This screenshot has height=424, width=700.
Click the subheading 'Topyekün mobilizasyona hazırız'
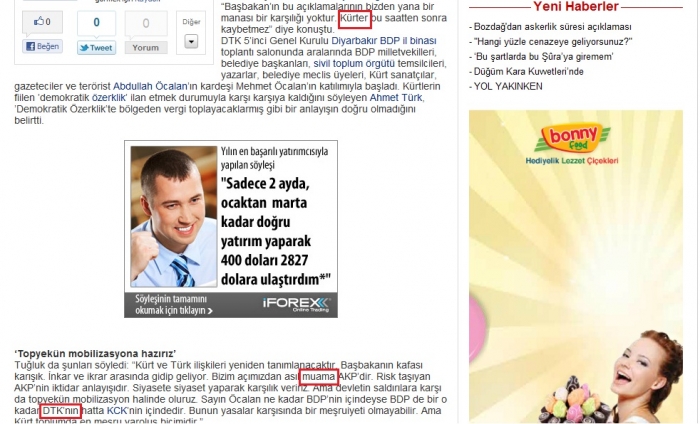click(x=95, y=354)
